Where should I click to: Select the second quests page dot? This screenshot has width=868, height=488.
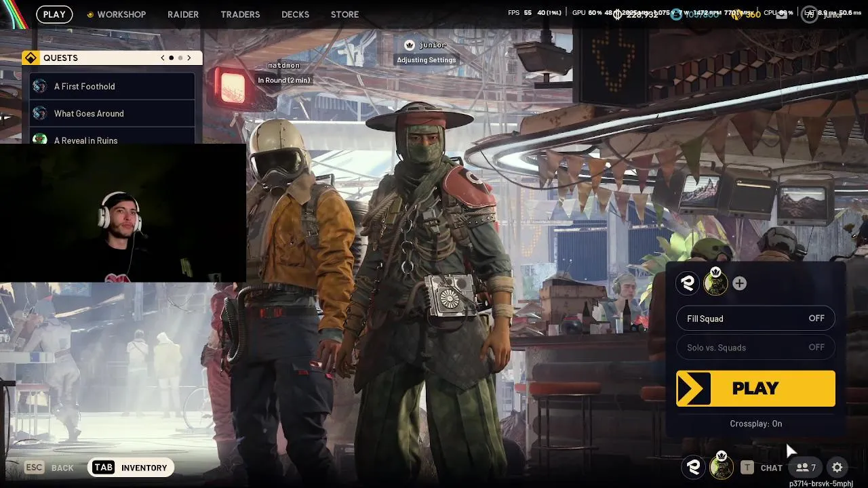click(180, 58)
